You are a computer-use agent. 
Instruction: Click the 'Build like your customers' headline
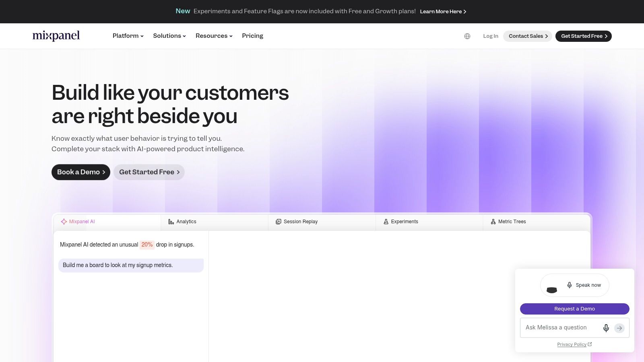pos(170,104)
